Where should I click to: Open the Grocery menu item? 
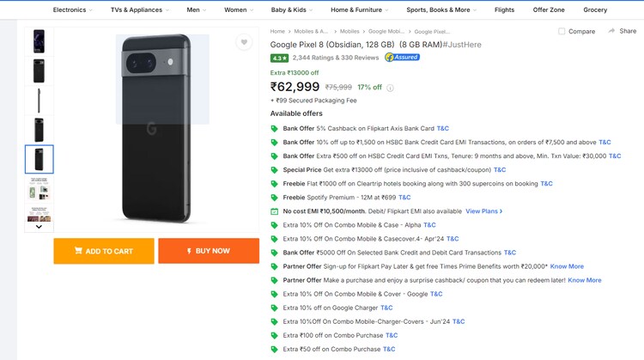pyautogui.click(x=595, y=9)
